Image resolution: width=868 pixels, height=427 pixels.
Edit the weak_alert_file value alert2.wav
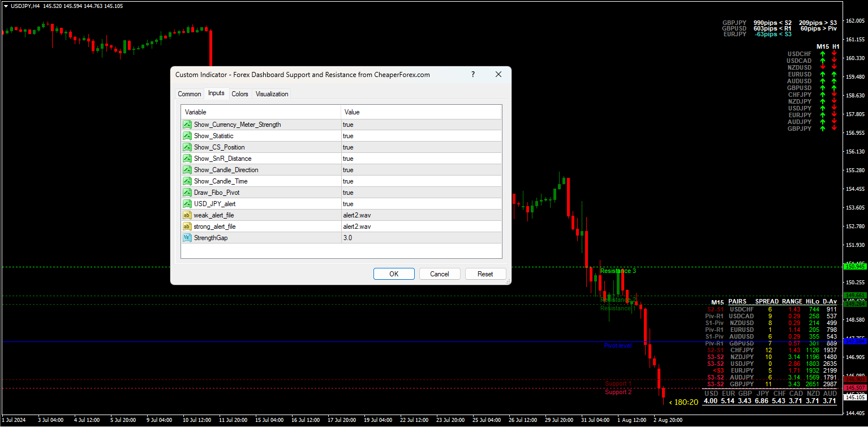click(x=421, y=215)
